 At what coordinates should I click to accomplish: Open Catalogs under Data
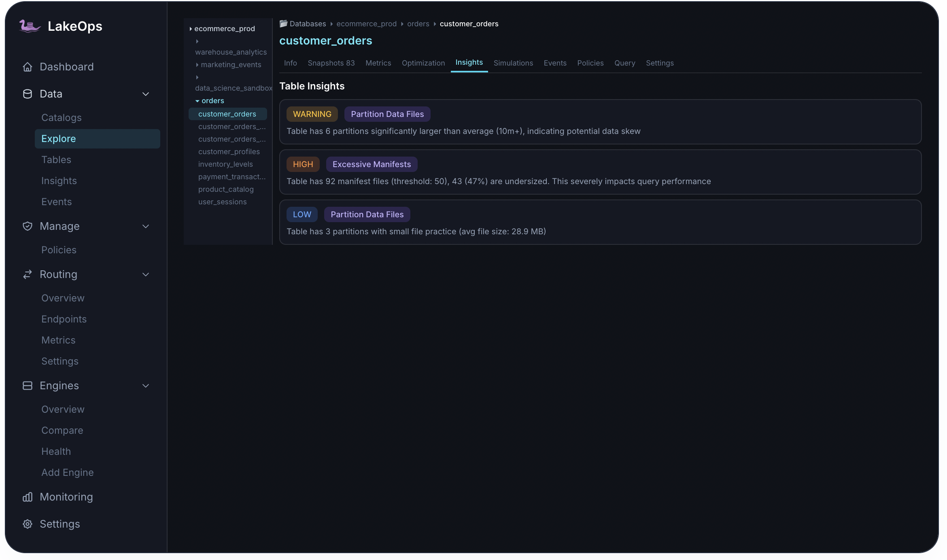(x=62, y=118)
